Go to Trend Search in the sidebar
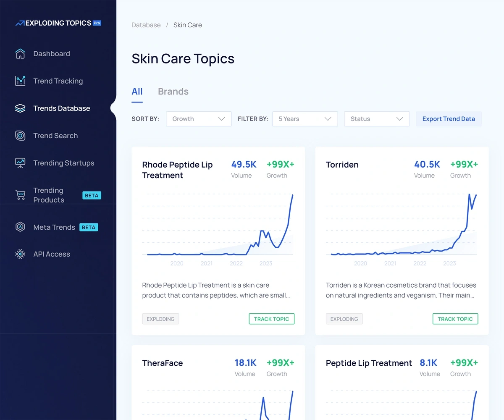 click(55, 136)
